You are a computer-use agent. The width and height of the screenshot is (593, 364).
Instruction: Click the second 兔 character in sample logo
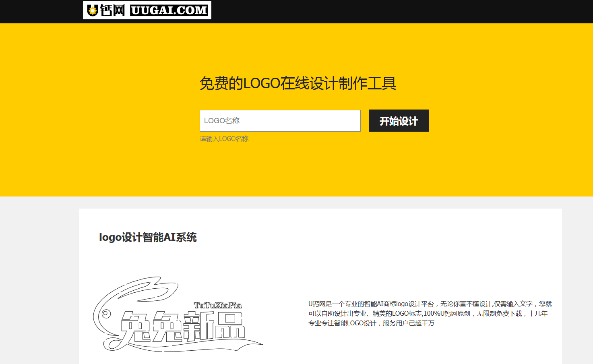(x=167, y=327)
